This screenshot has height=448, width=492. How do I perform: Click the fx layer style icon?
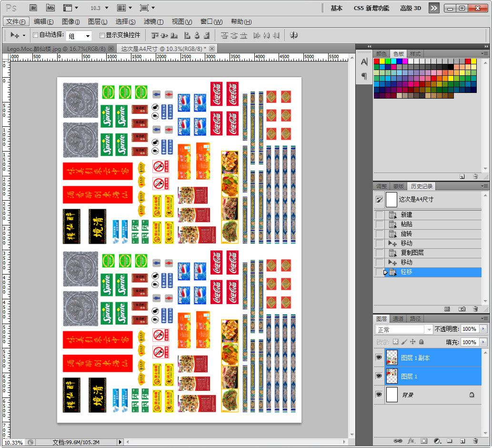412,441
